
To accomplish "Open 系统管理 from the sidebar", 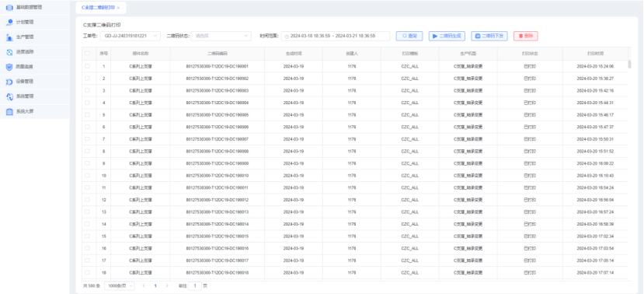I will (x=34, y=96).
